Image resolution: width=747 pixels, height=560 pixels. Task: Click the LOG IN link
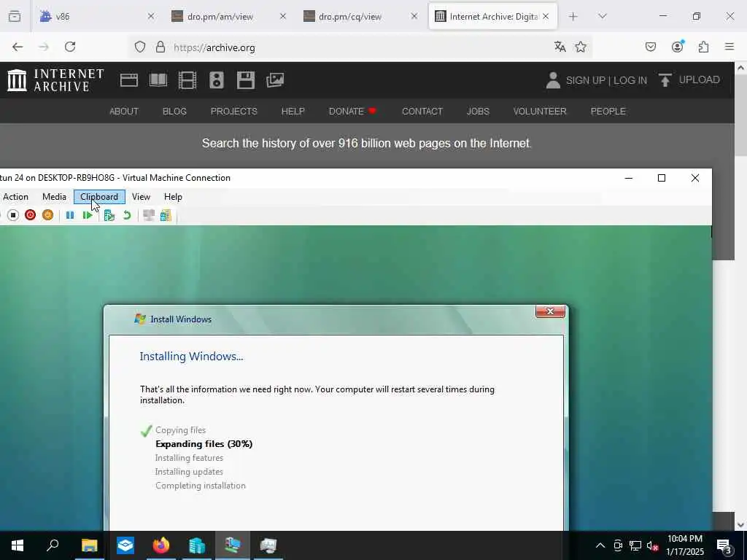(x=630, y=80)
